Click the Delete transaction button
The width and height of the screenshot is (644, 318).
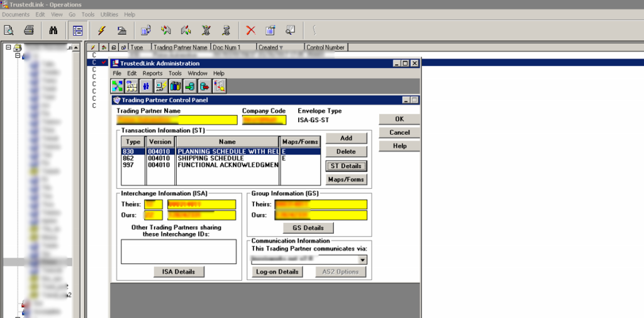[347, 152]
